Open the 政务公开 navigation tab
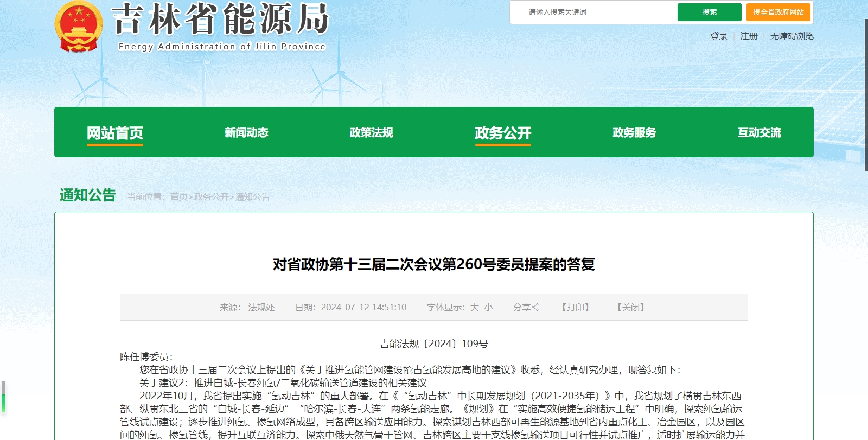This screenshot has width=868, height=440. 503,133
